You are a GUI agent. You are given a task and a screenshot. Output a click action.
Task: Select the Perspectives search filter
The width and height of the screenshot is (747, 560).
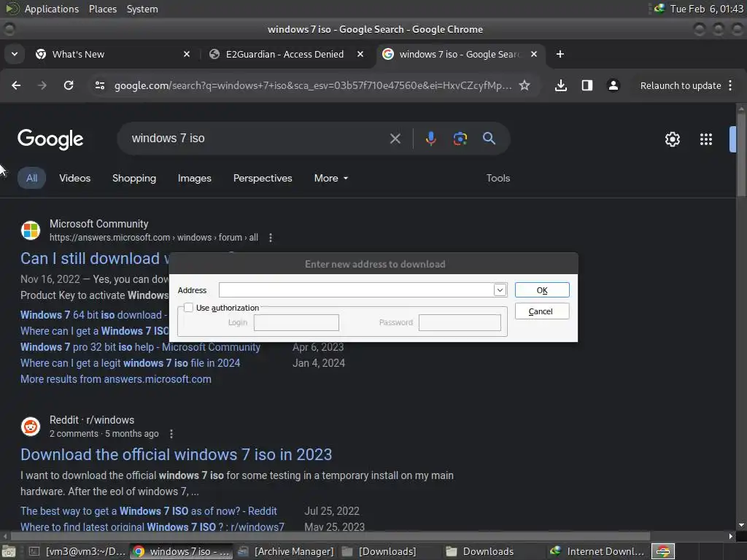[x=263, y=178]
